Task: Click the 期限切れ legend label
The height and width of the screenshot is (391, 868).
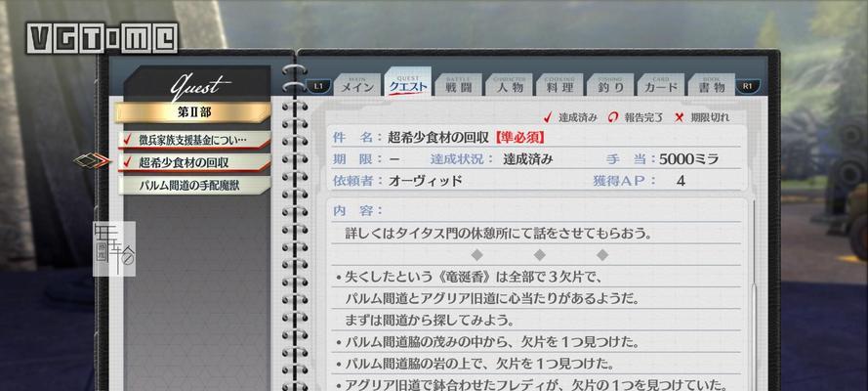Action: [x=710, y=117]
